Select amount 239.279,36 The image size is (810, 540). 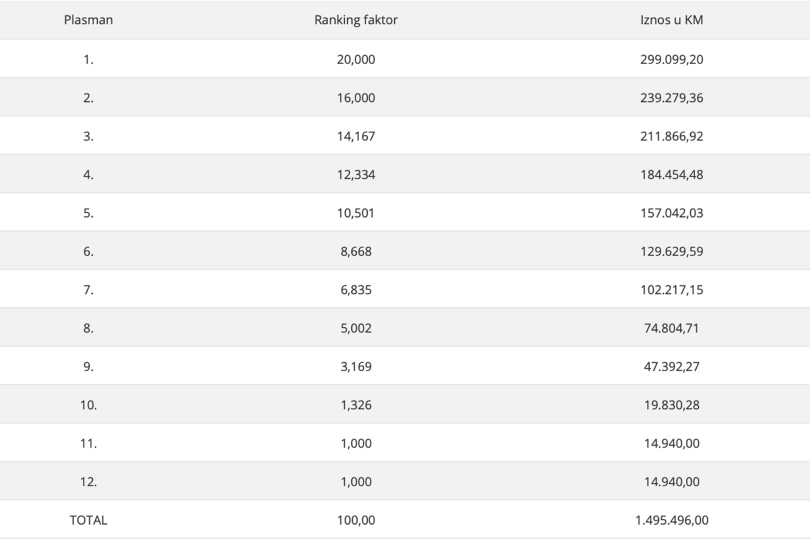(672, 98)
